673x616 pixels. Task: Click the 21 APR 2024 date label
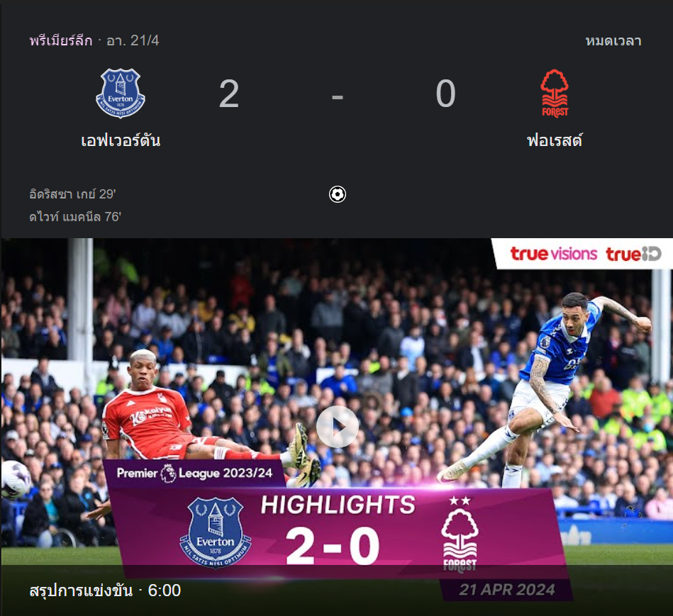pos(507,589)
